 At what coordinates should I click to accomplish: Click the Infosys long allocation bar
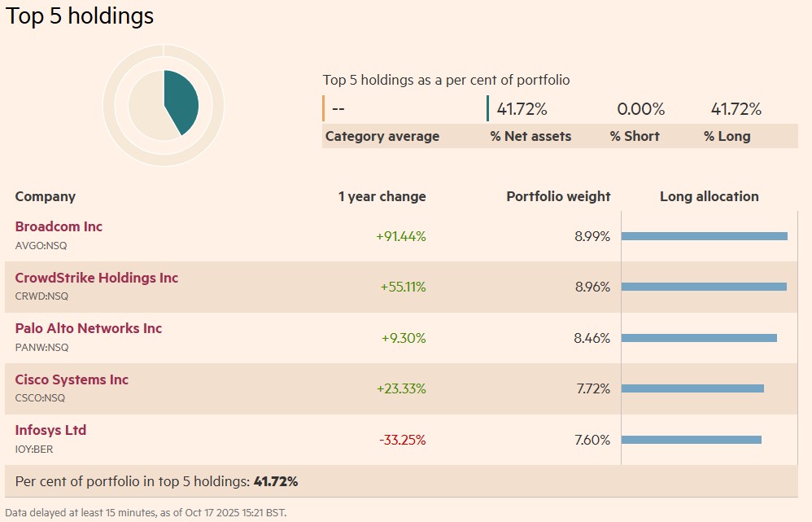691,440
